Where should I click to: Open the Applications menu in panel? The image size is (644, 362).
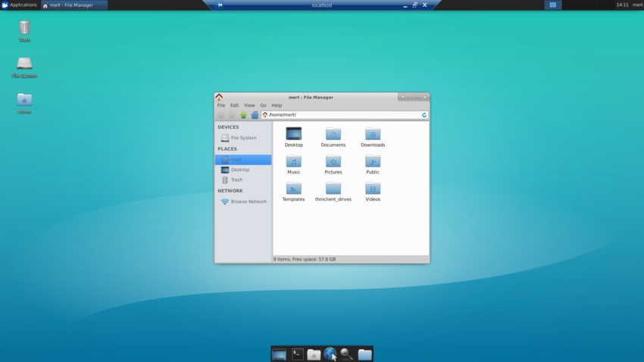19,5
